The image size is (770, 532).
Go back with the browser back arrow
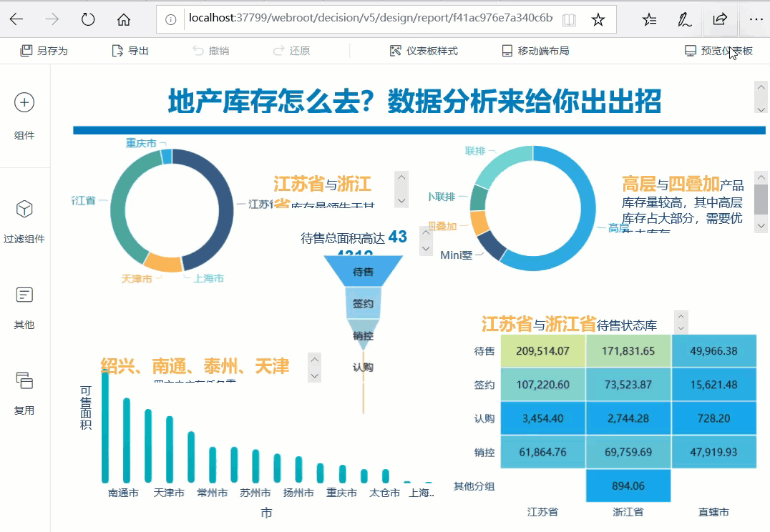(16, 19)
